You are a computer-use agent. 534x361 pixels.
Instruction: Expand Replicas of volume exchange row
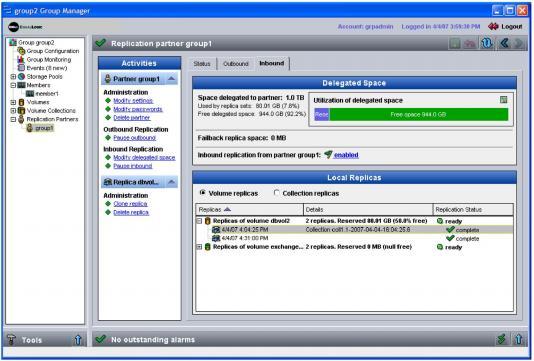(x=200, y=247)
